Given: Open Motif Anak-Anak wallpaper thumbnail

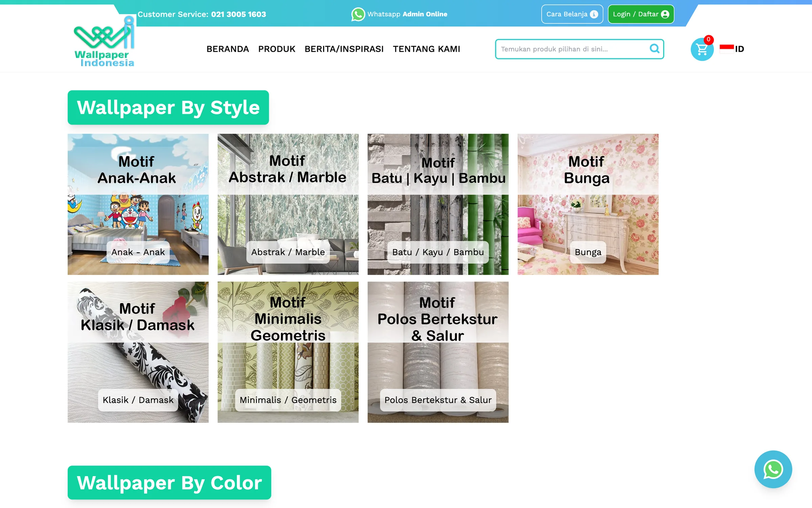Looking at the screenshot, I should point(138,204).
